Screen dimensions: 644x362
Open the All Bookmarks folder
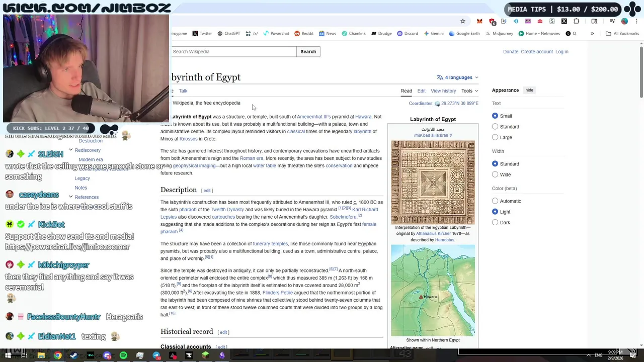coord(622,34)
